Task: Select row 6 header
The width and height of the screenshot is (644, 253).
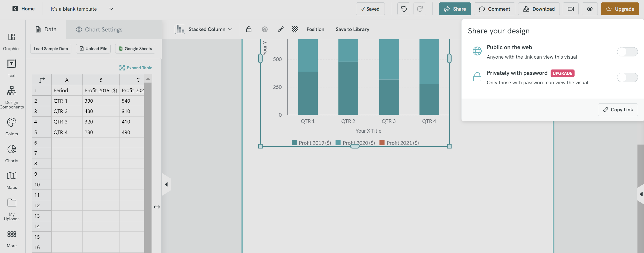Action: 42,143
